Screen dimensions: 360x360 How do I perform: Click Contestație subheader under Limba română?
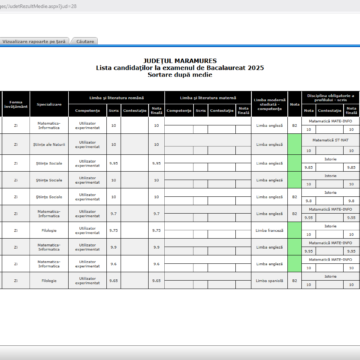(x=134, y=110)
